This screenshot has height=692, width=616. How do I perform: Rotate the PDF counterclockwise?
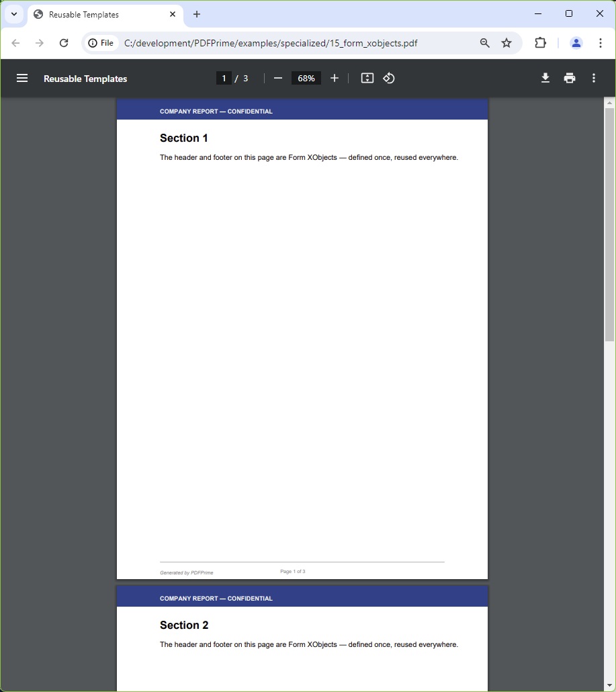tap(389, 78)
